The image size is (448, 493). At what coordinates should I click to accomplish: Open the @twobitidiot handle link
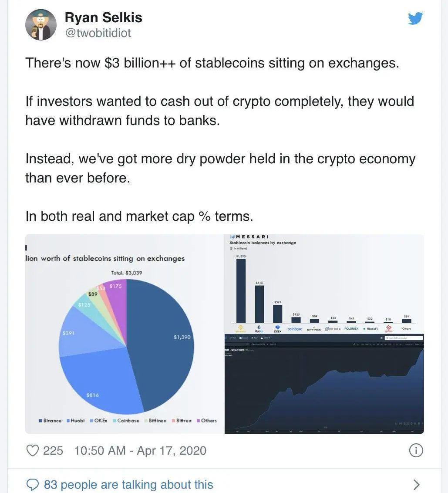coord(98,33)
